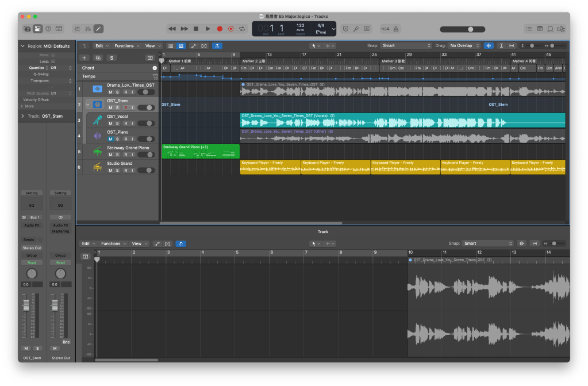The image size is (588, 386).
Task: Solo the Studio Grand track
Action: pos(117,171)
